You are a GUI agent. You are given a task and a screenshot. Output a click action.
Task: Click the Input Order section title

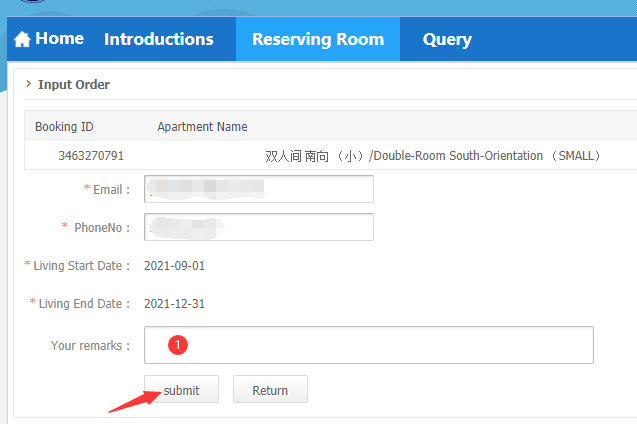click(74, 84)
